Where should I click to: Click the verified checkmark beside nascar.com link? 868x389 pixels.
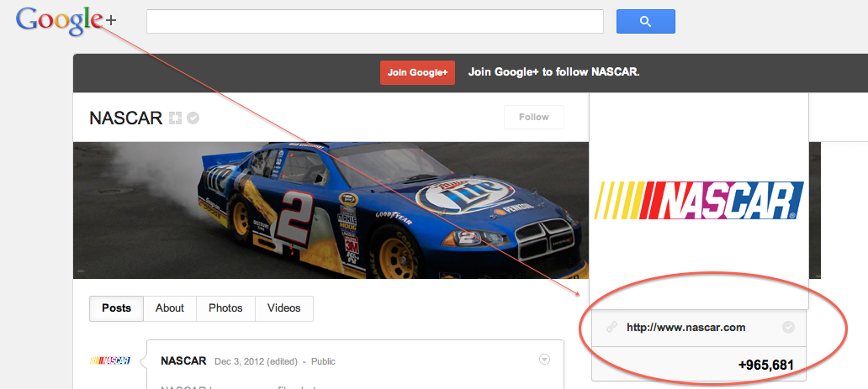[x=788, y=328]
